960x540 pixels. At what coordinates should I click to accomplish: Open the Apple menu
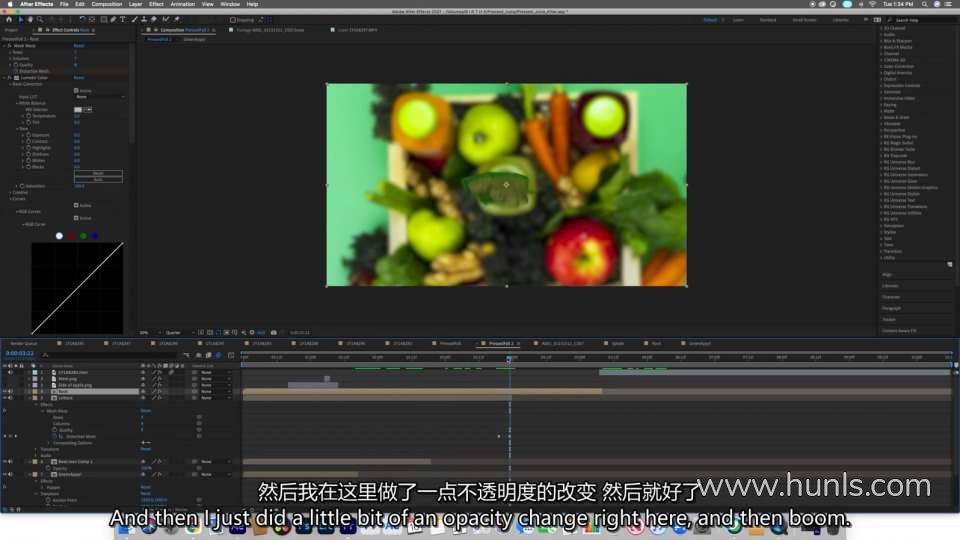9,4
